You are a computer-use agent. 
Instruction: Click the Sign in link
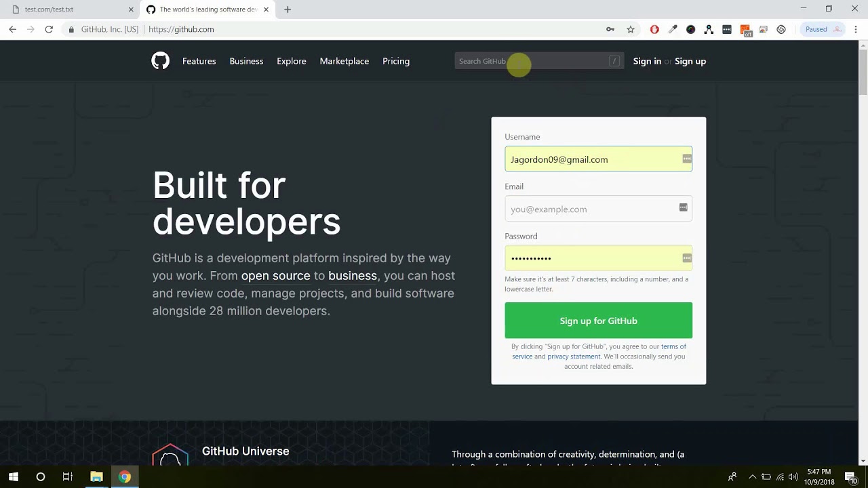click(x=647, y=61)
